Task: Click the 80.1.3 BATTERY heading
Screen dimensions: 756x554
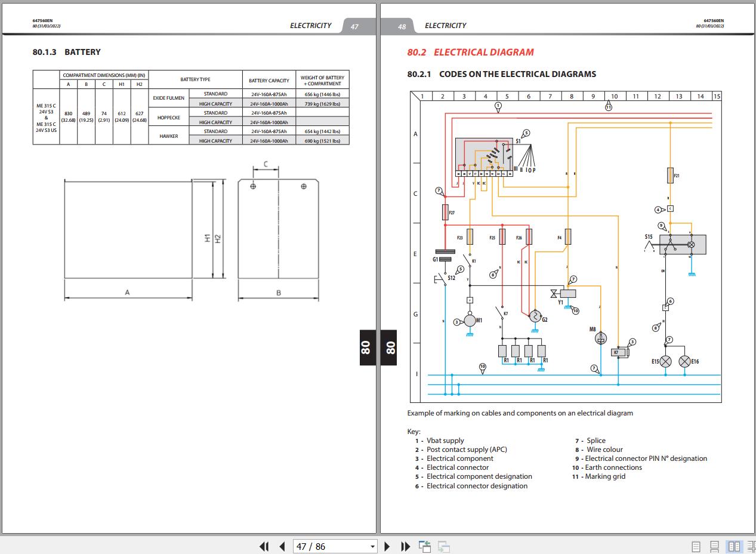Action: (x=66, y=52)
